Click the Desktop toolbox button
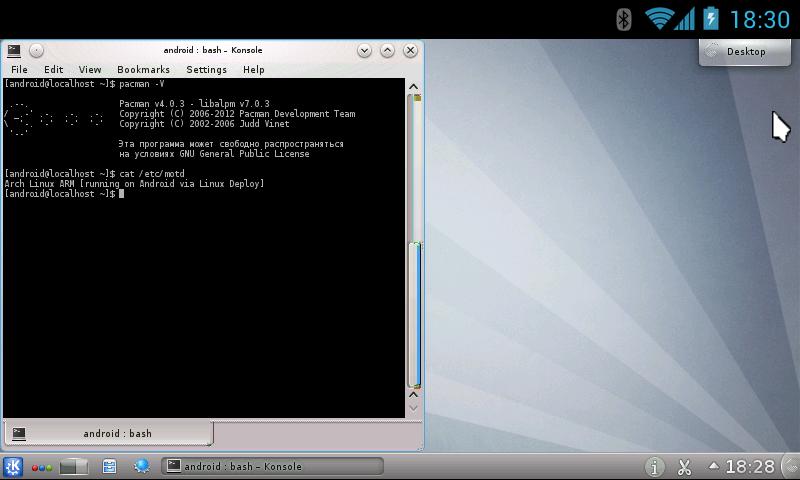The width and height of the screenshot is (800, 480). [x=736, y=52]
